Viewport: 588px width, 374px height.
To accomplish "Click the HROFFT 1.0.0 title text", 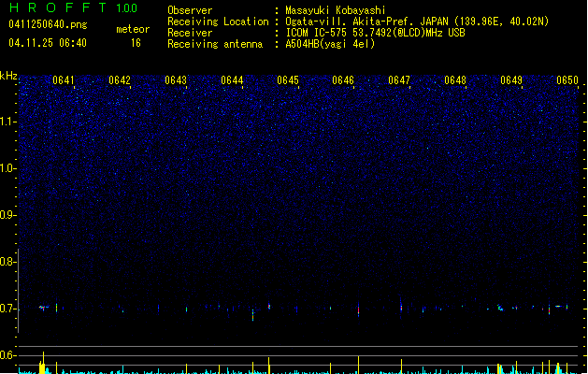I will (x=73, y=7).
